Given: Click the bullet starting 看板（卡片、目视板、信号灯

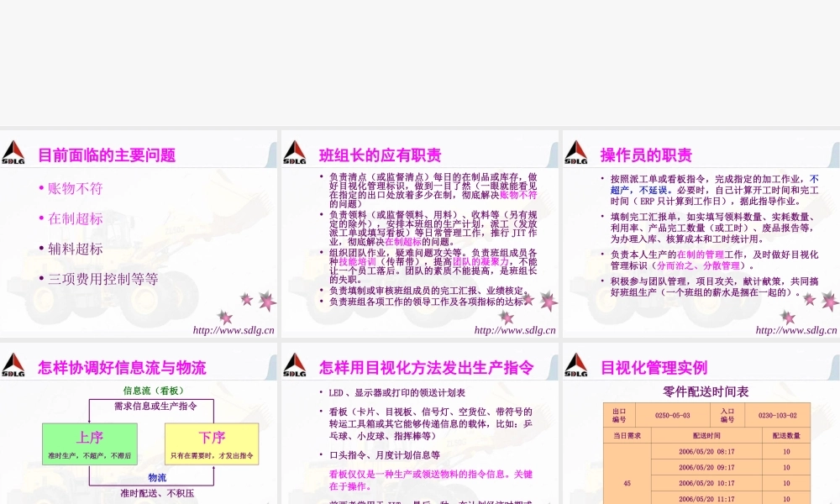Looking at the screenshot, I should 431,423.
